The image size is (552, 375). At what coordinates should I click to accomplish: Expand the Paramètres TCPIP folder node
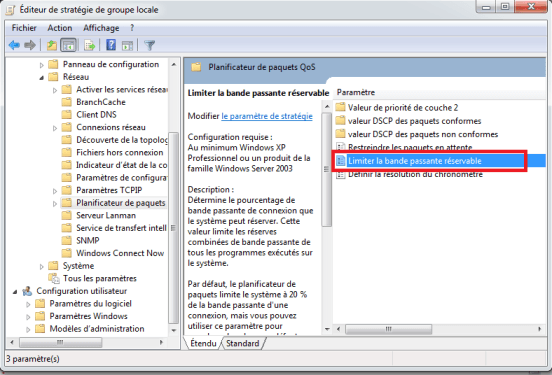(55, 191)
